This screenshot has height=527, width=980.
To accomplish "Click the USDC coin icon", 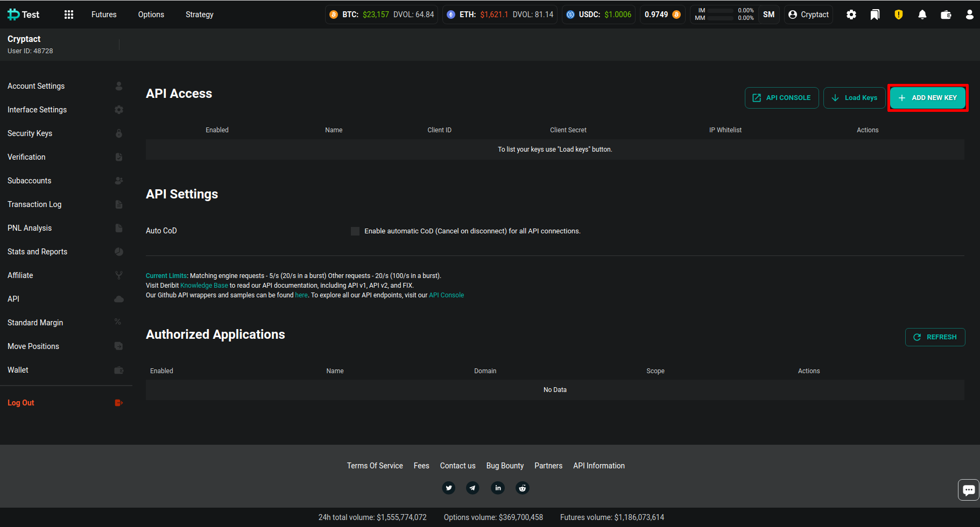I will (570, 15).
